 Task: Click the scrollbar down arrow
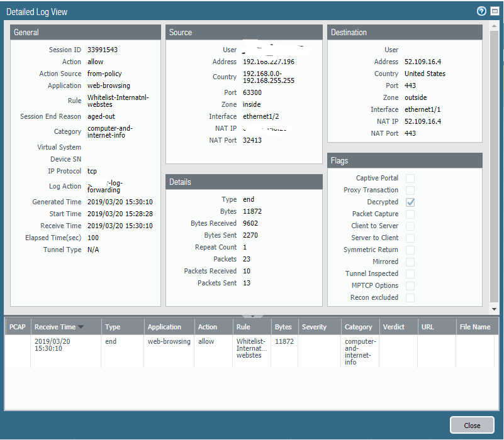(x=495, y=309)
